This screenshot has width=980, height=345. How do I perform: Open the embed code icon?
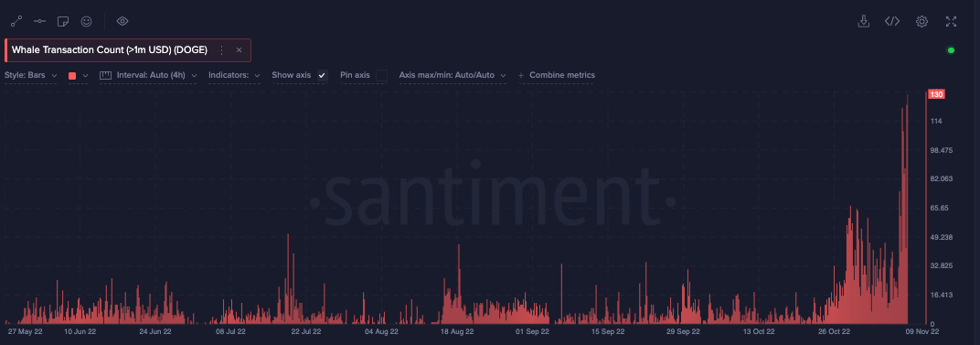coord(892,21)
